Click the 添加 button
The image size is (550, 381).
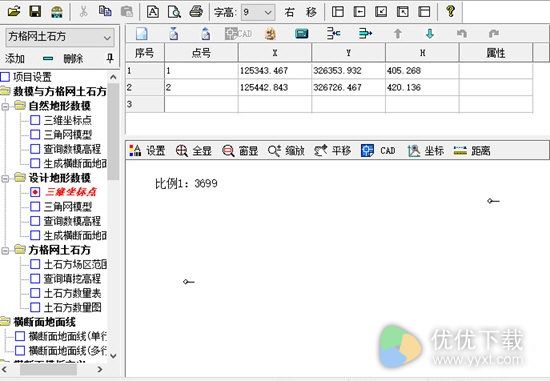(15, 59)
